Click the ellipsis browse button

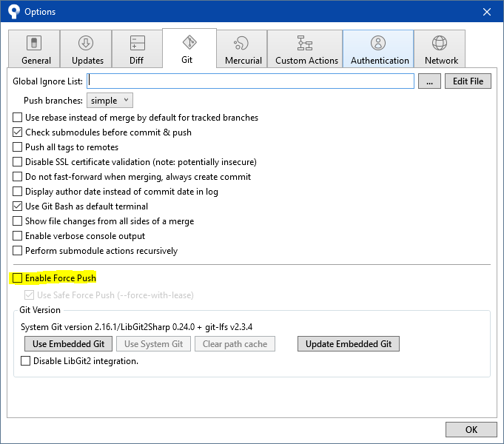429,81
